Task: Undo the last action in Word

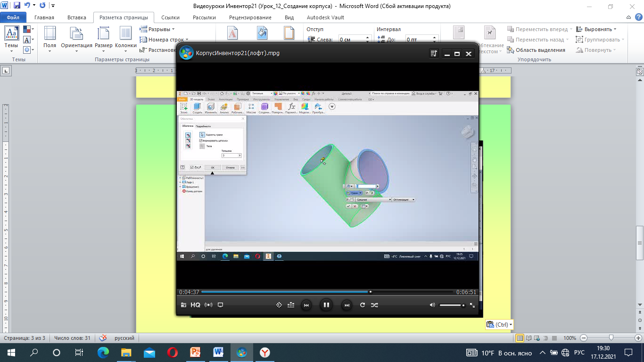Action: click(27, 6)
